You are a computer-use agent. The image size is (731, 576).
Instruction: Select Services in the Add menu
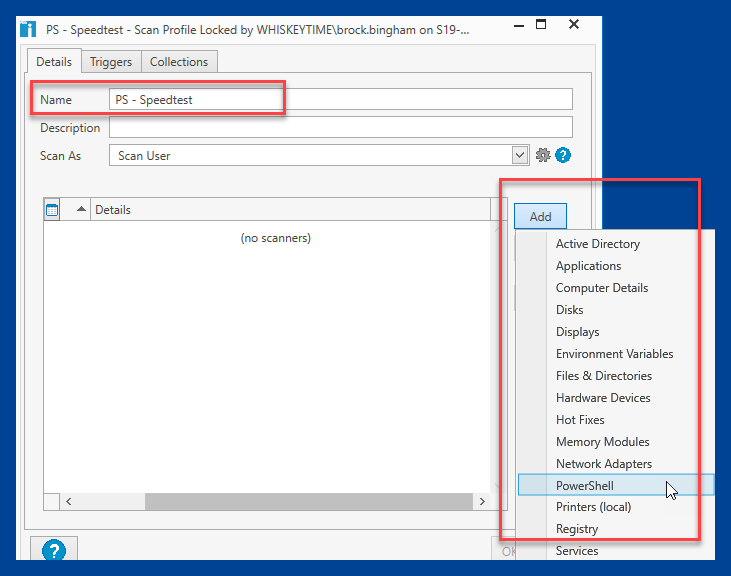click(616, 550)
